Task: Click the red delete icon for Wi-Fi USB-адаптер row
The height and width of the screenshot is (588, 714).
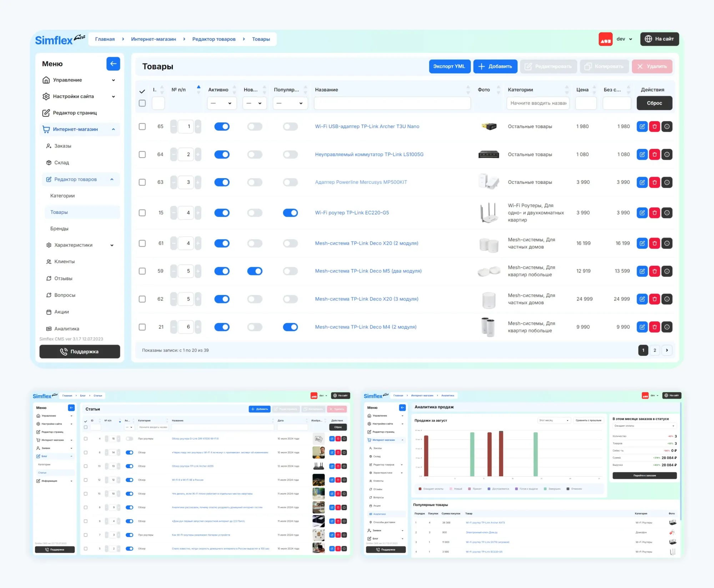Action: tap(654, 126)
